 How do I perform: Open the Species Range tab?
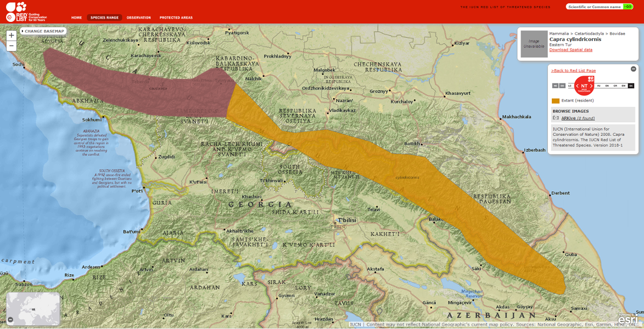(104, 18)
